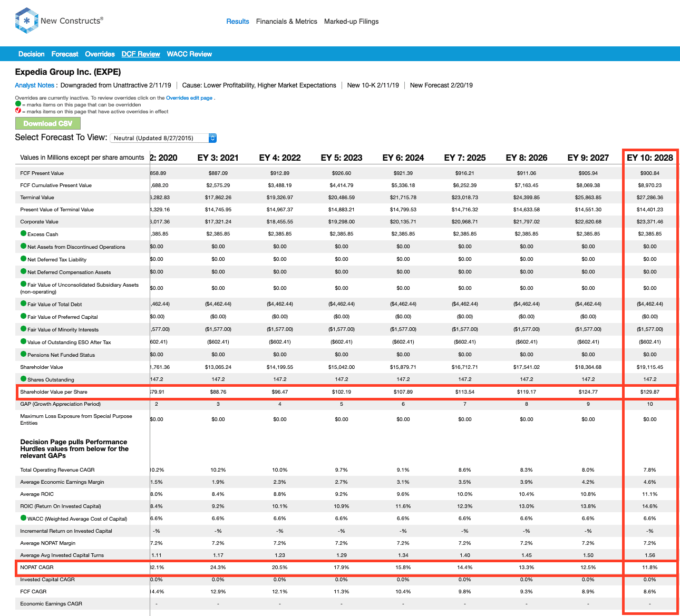Viewport: 680px width, 616px height.
Task: Click green dot beside Pensions Net Funded Status
Action: (23, 354)
